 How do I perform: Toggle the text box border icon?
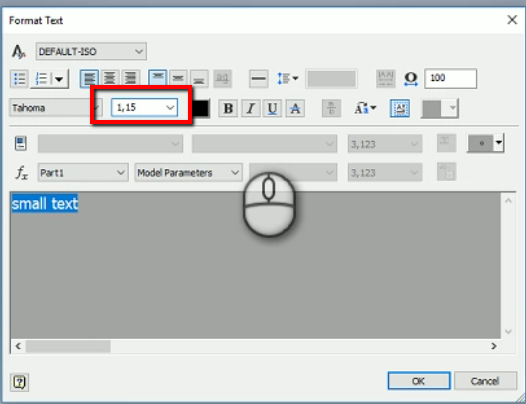tap(400, 108)
